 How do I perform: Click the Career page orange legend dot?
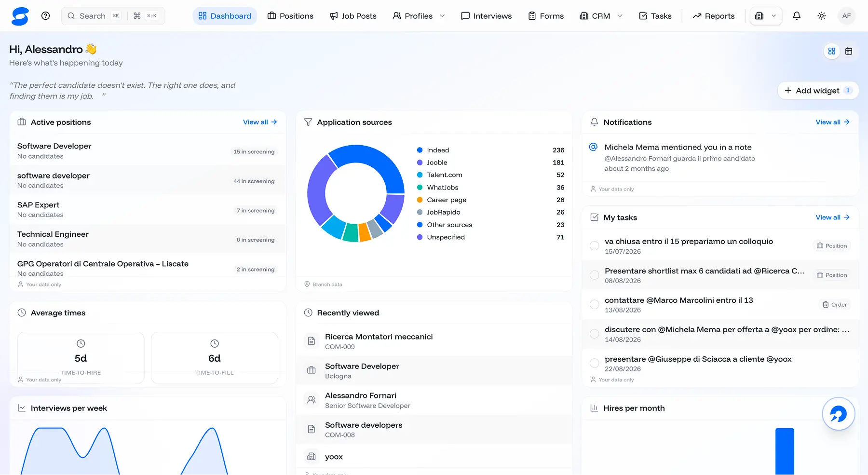[x=420, y=200]
